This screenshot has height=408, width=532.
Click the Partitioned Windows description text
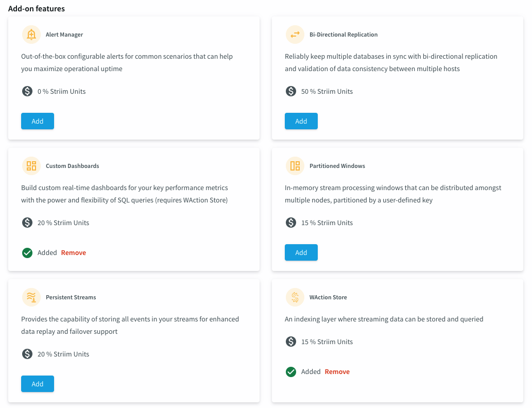[x=393, y=194]
